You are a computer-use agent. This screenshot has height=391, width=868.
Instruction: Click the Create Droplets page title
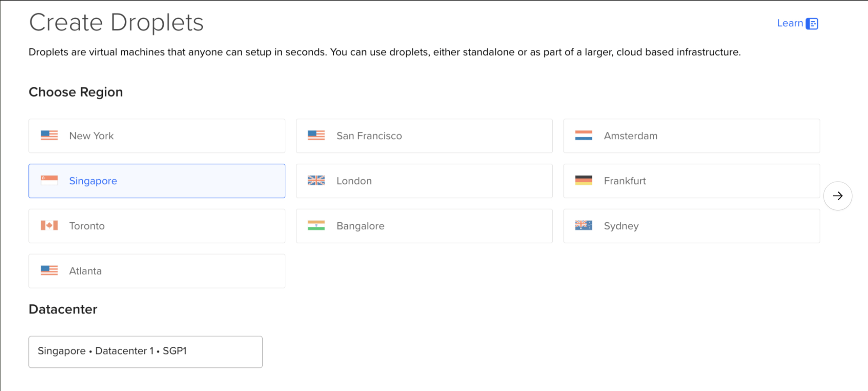[x=116, y=22]
